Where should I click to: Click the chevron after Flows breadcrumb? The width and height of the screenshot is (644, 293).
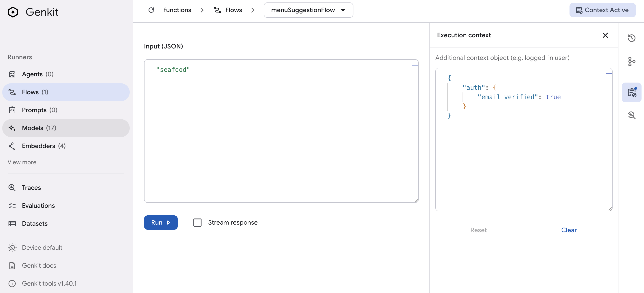click(253, 10)
